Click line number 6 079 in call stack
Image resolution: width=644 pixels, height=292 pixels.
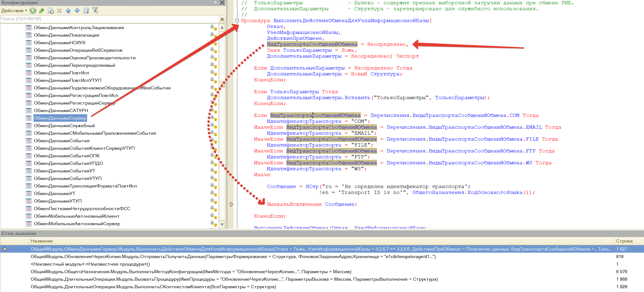(622, 272)
